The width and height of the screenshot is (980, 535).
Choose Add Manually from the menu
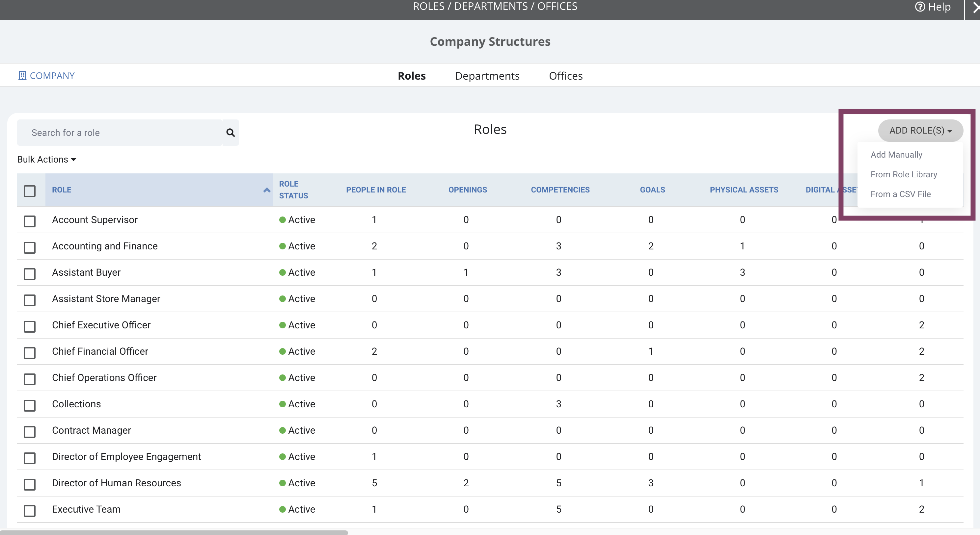tap(896, 154)
